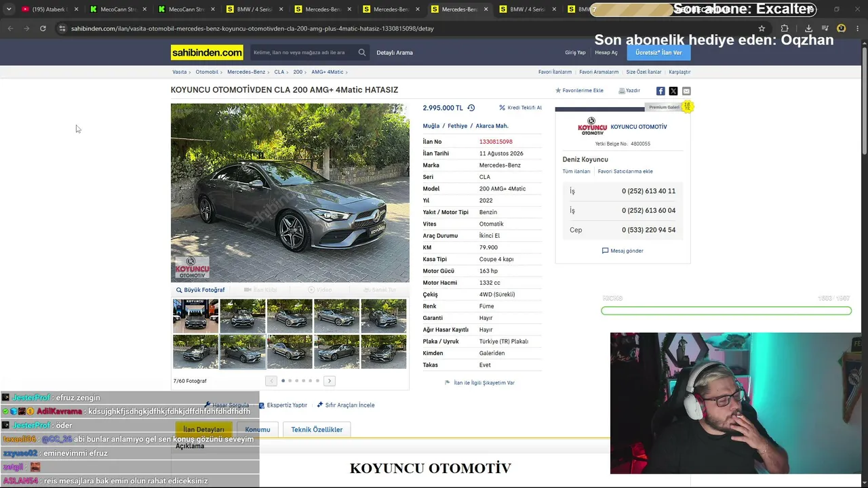The height and width of the screenshot is (488, 868).
Task: Click the Giriş Yap link
Action: [575, 53]
